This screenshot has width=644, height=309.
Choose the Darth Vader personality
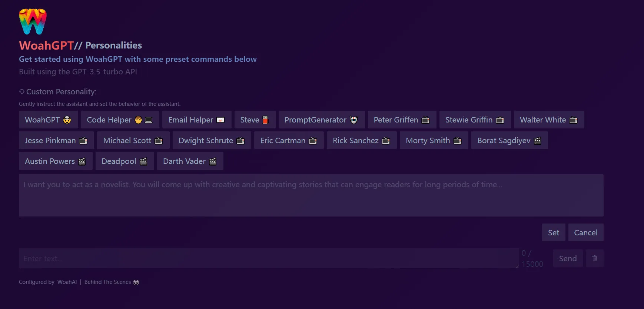190,161
